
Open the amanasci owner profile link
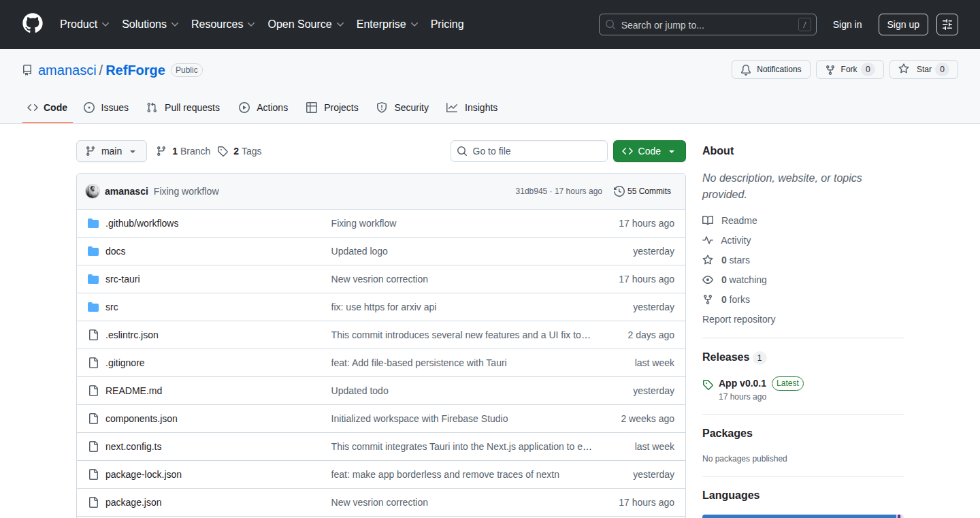coord(67,70)
